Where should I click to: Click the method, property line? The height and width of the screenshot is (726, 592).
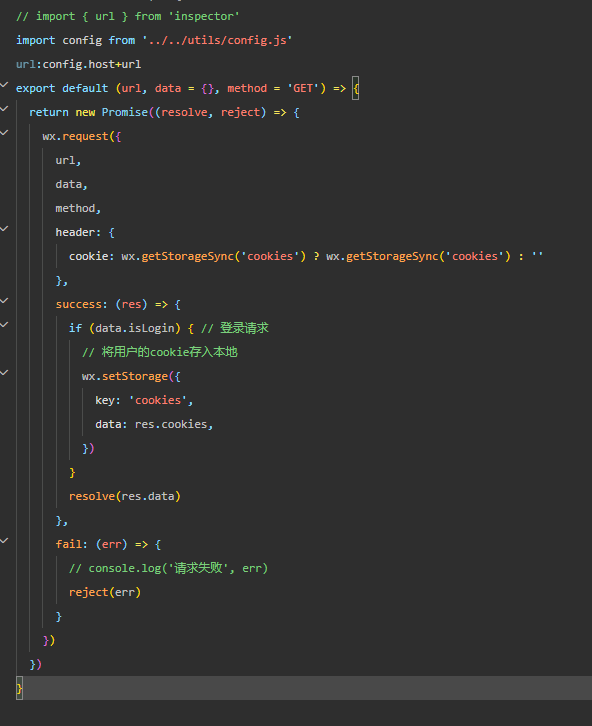[x=78, y=209]
